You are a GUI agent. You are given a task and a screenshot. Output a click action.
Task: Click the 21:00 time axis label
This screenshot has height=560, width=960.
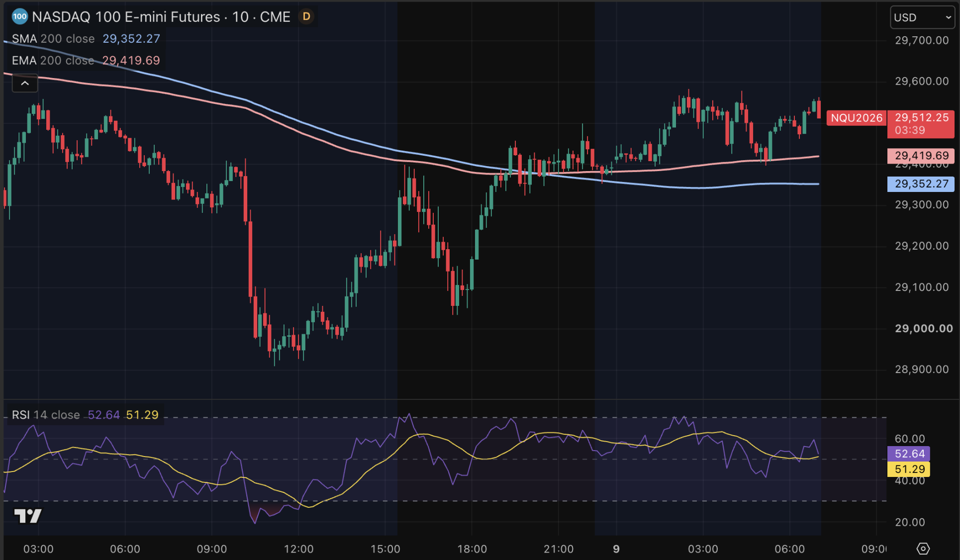click(559, 549)
